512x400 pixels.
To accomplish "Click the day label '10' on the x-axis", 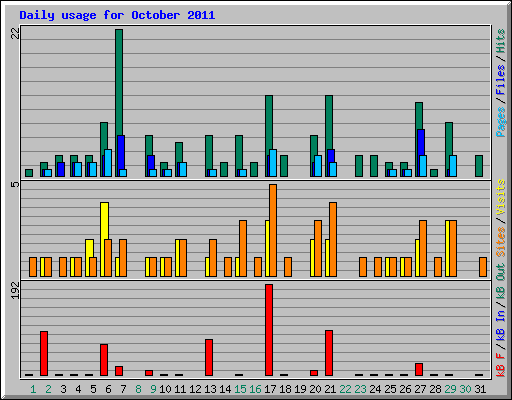I will point(165,389).
